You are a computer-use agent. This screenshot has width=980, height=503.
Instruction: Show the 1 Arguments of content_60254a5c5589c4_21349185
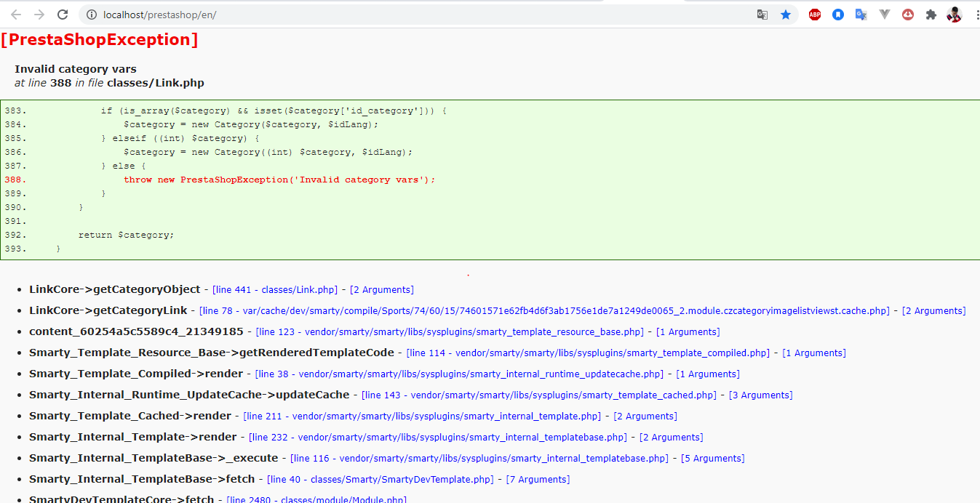[688, 332]
